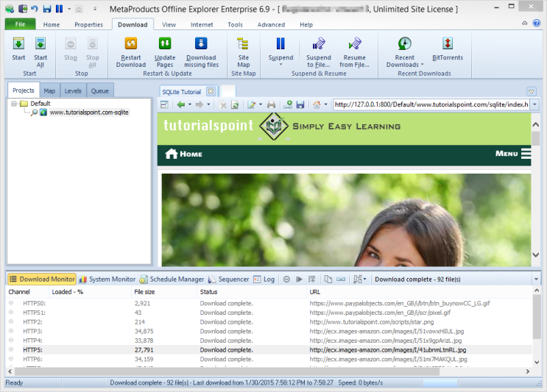Viewport: 547px width, 392px height.
Task: Click the new empty browser tab
Action: tap(228, 91)
